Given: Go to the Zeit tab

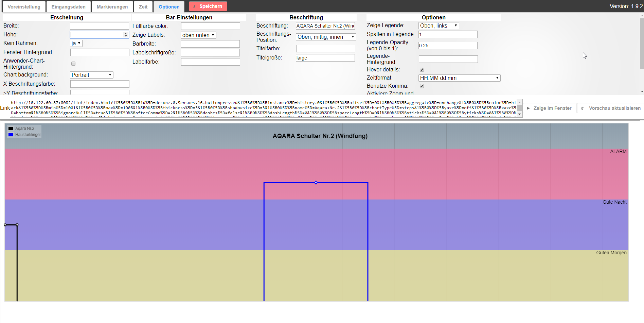Looking at the screenshot, I should (143, 7).
